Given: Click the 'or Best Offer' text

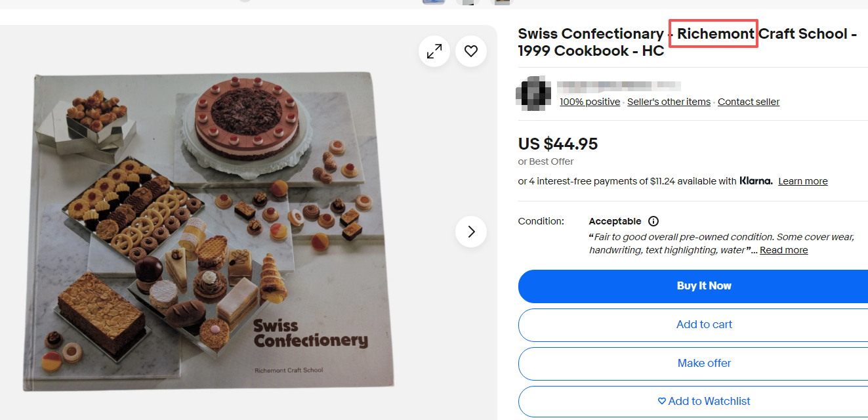Looking at the screenshot, I should click(x=546, y=161).
